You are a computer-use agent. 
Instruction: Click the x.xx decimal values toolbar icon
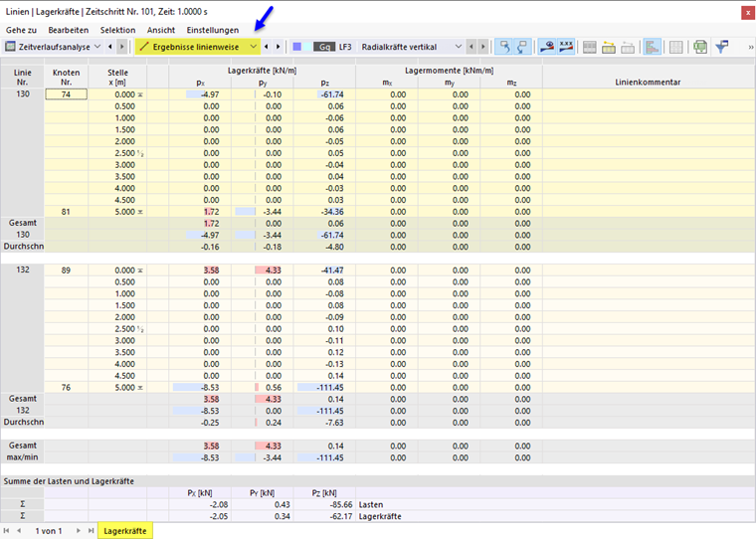[x=566, y=47]
